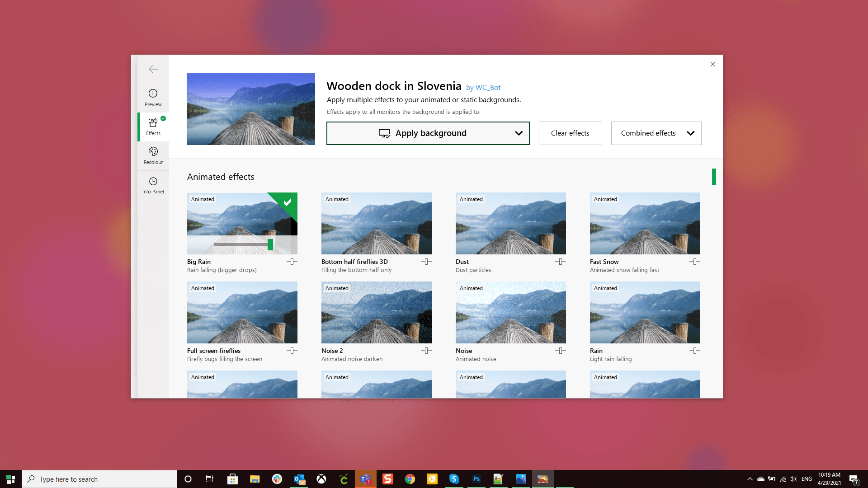This screenshot has width=868, height=488.
Task: Enable the Noise 2 effect
Action: pyautogui.click(x=377, y=312)
